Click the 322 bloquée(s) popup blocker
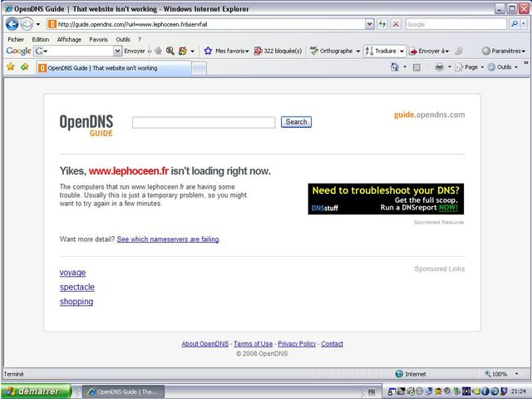 pyautogui.click(x=278, y=51)
